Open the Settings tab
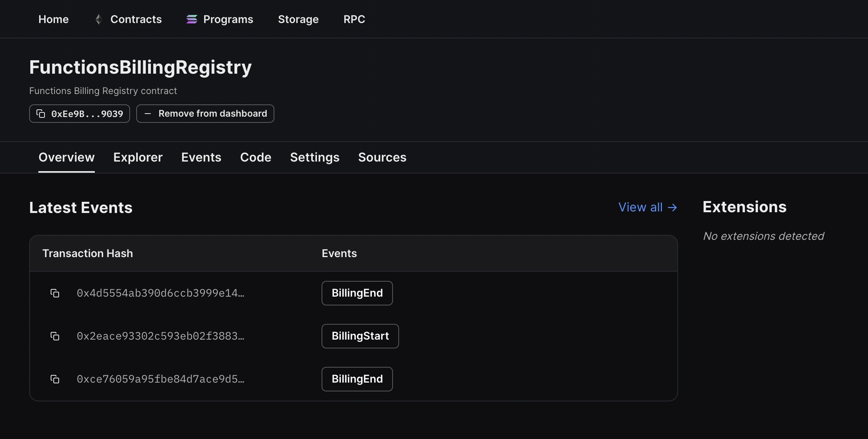The width and height of the screenshot is (868, 439). pyautogui.click(x=315, y=157)
